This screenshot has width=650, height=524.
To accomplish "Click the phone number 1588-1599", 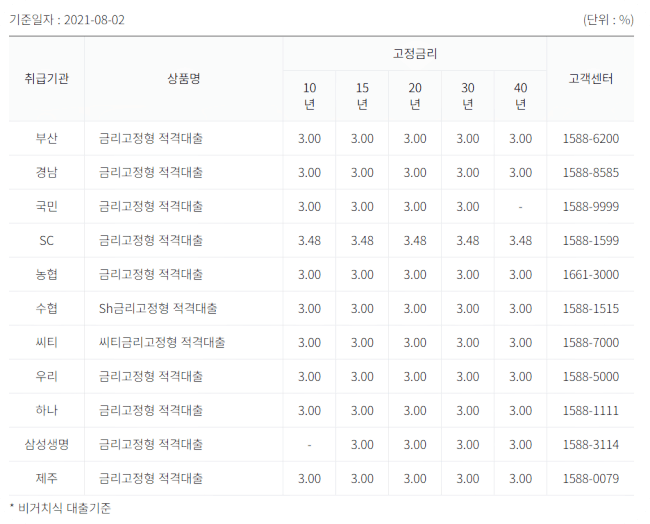I will click(x=590, y=240).
